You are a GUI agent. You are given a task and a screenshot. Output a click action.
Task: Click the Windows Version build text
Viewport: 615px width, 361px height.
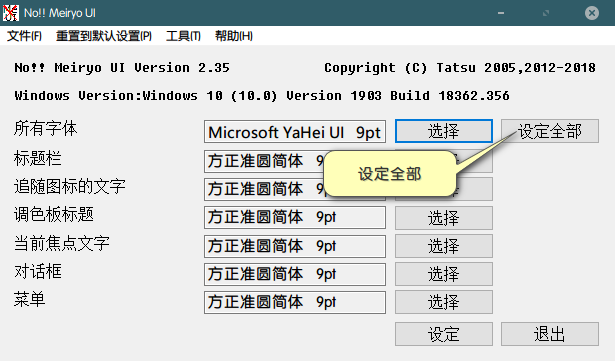coord(262,96)
